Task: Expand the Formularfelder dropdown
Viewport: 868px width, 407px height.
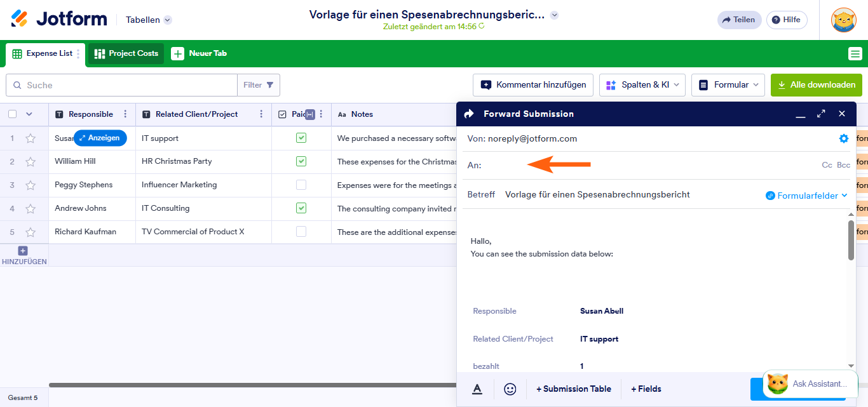Action: point(806,196)
